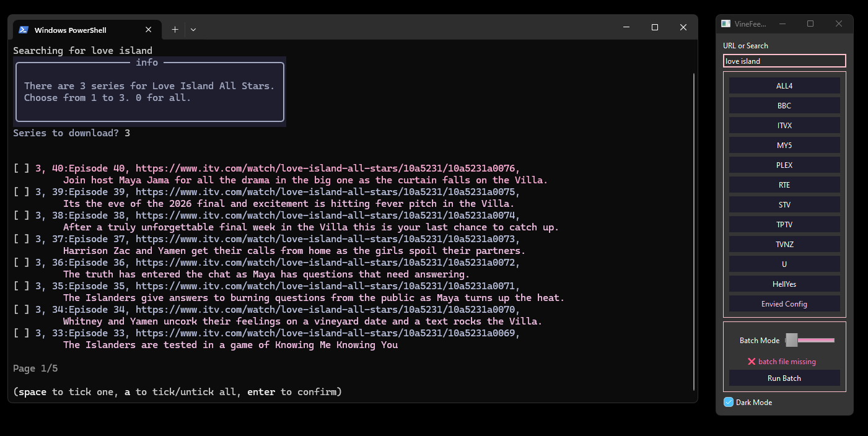Click the BBC service button
This screenshot has width=868, height=436.
[784, 106]
